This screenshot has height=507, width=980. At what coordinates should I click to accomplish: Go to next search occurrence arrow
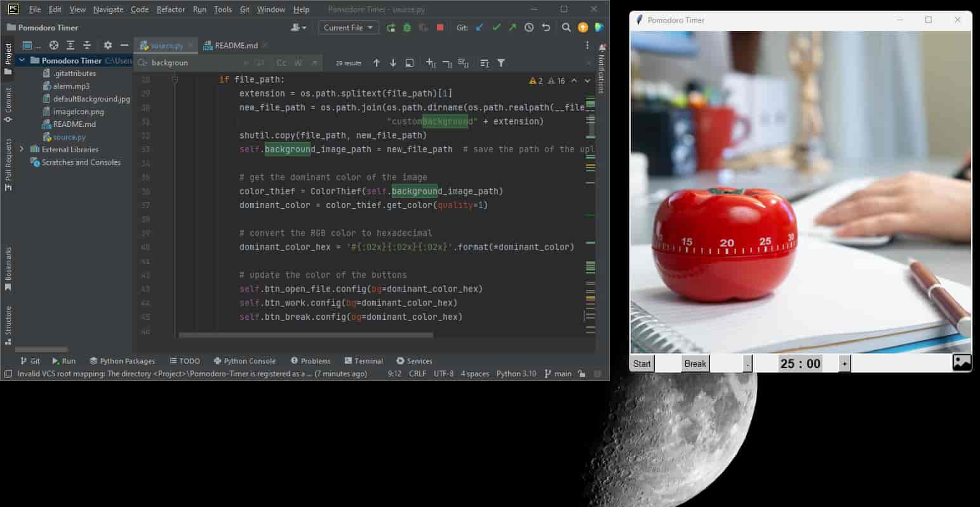[393, 63]
